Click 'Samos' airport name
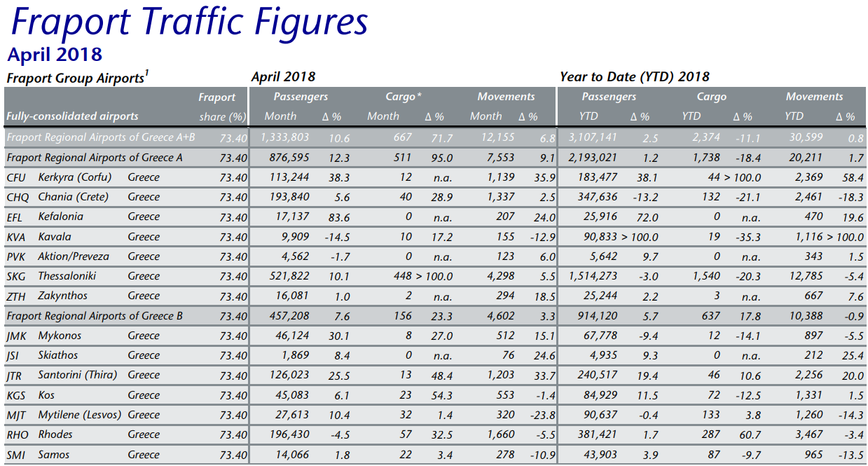868x466 pixels. pos(54,455)
